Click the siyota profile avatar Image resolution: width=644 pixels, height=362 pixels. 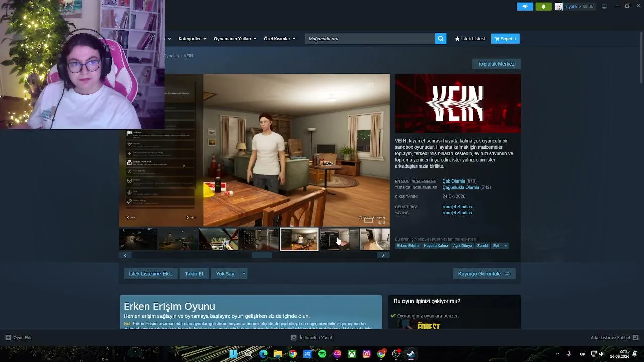pyautogui.click(x=559, y=6)
